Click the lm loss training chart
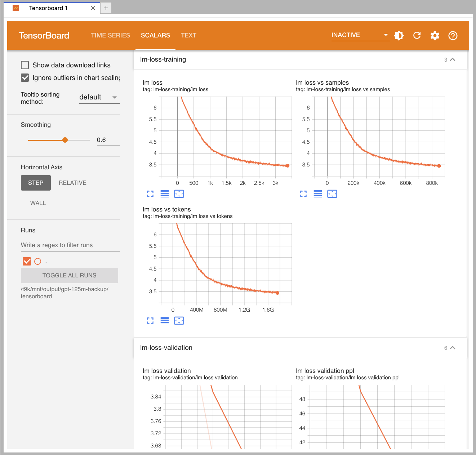The image size is (476, 455). coord(226,137)
